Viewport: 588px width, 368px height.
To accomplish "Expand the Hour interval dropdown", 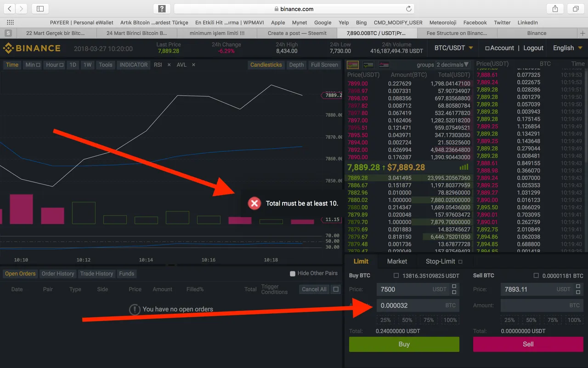I will tap(55, 65).
